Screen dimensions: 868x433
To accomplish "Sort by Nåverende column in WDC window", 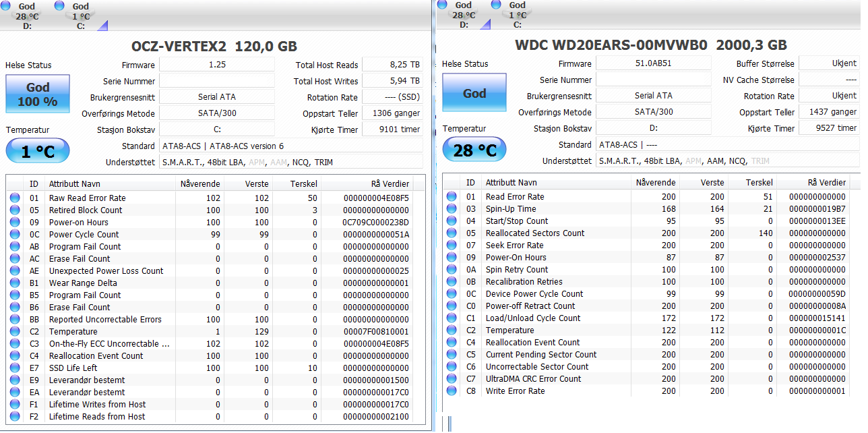I will [x=655, y=182].
